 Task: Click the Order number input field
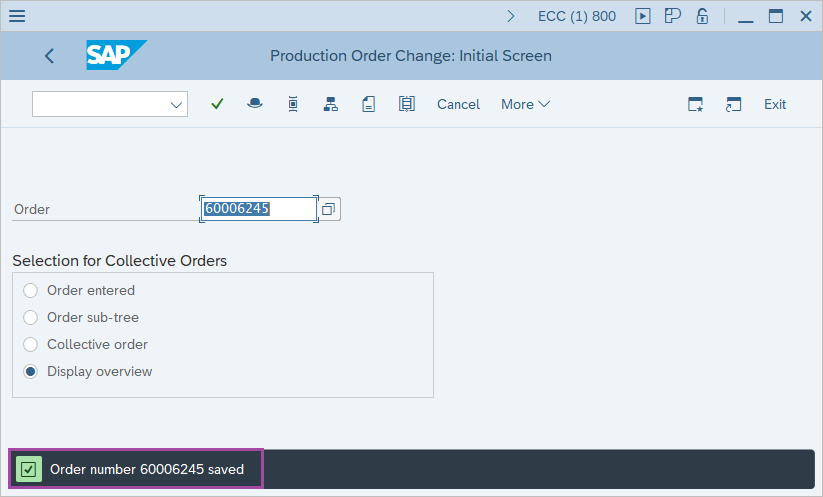(x=259, y=209)
